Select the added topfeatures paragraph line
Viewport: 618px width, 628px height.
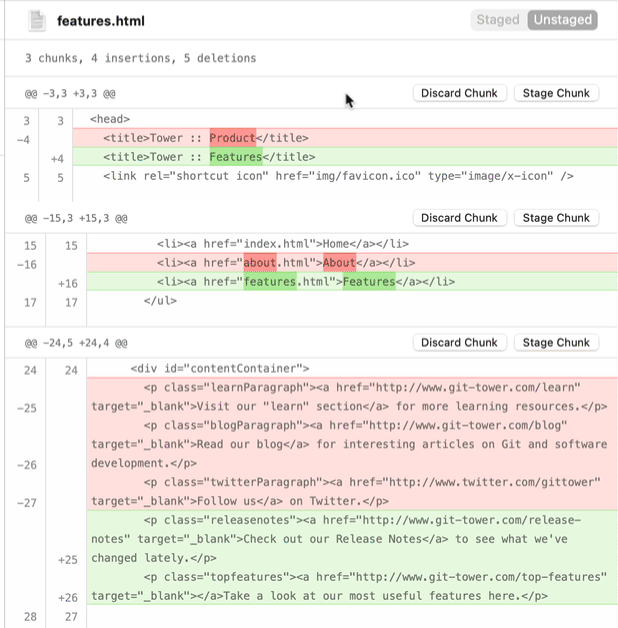coord(348,586)
